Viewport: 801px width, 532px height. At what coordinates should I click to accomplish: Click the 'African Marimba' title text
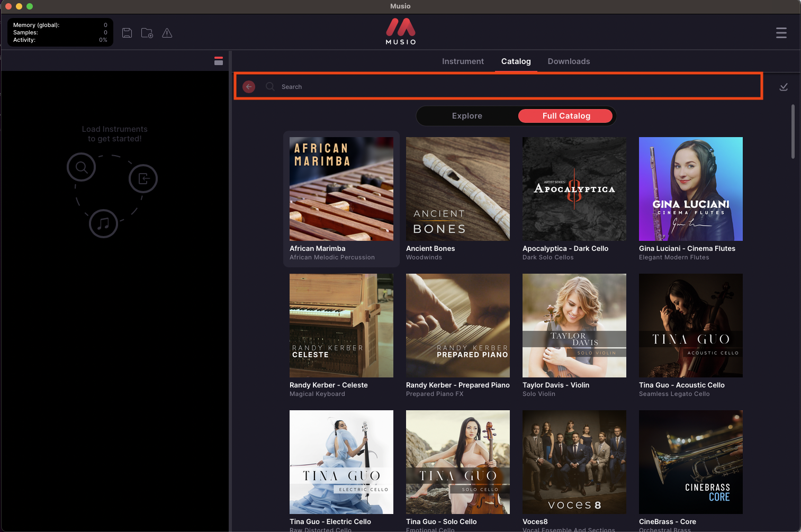coord(318,248)
